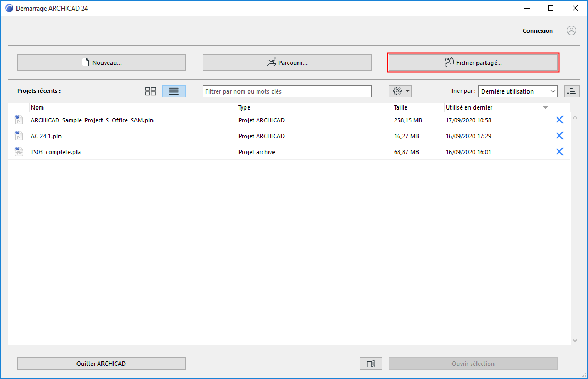Select the TS03_complete.pla archive
The image size is (588, 379).
[289, 152]
